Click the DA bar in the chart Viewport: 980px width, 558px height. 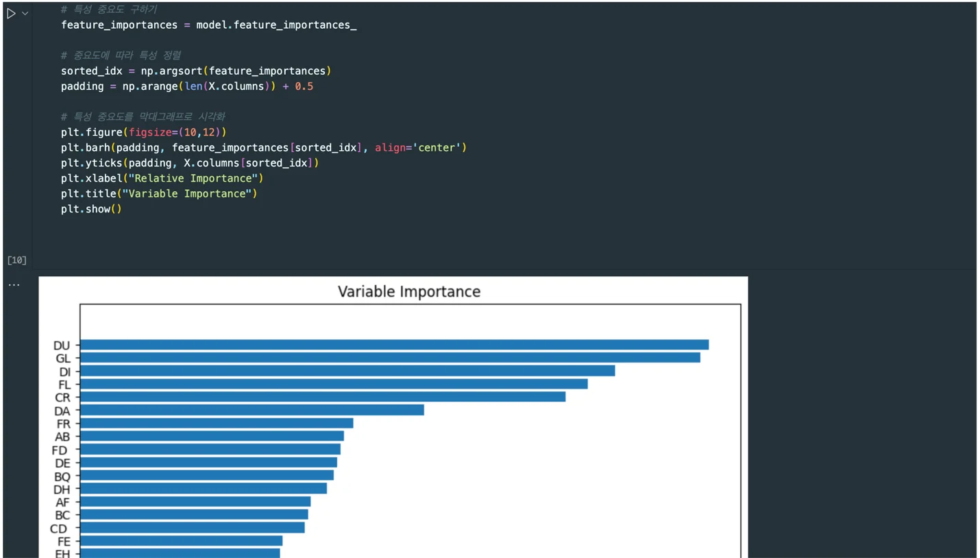pyautogui.click(x=252, y=410)
